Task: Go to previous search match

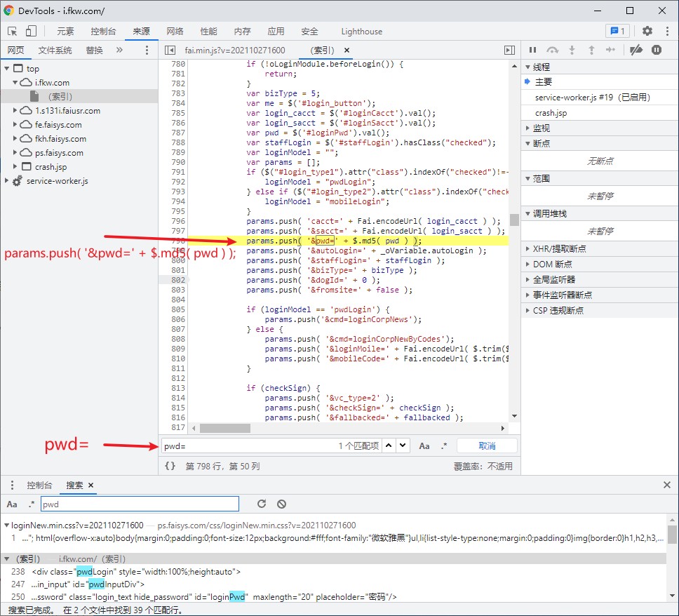Action: 389,446
